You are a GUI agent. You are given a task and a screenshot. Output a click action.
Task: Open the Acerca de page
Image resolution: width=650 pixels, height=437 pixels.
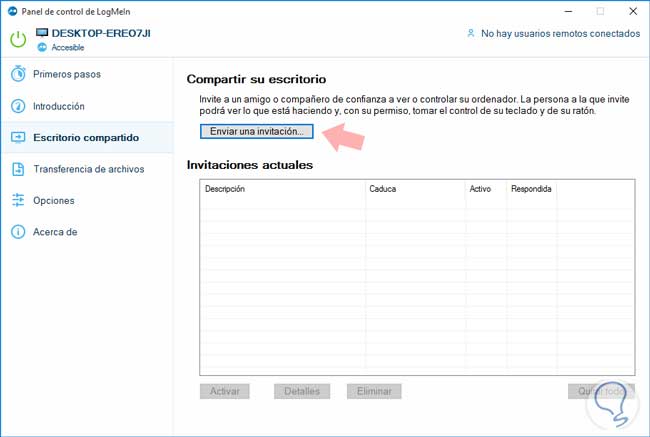[87, 232]
